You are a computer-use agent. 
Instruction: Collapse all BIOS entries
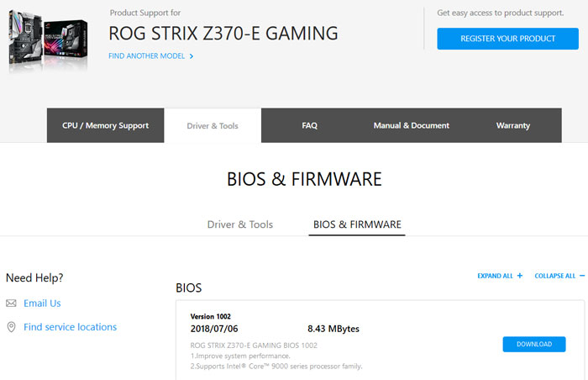[559, 276]
